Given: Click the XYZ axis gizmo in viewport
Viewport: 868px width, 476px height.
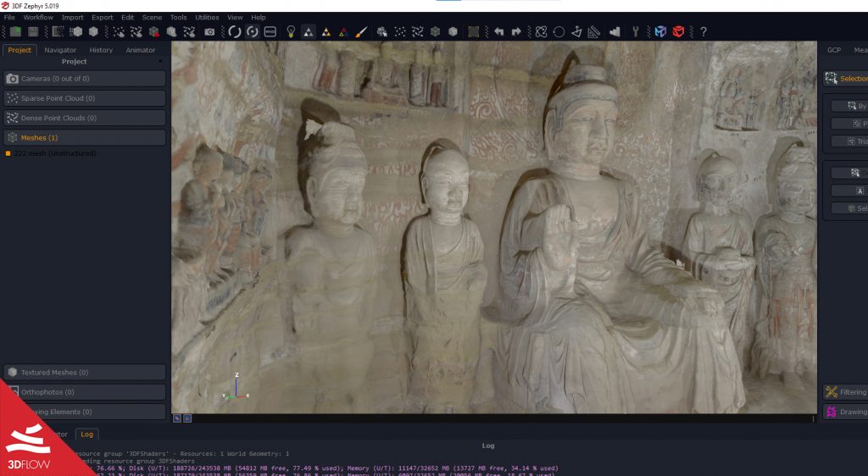Looking at the screenshot, I should click(236, 387).
